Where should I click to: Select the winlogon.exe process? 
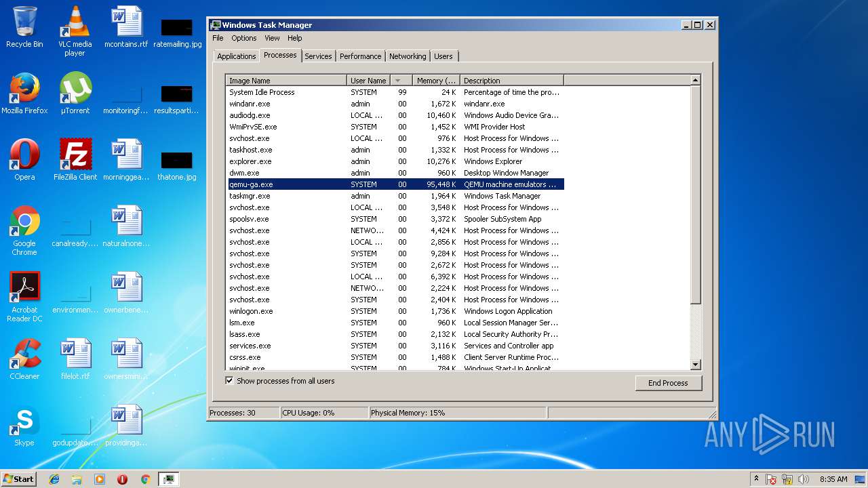tap(395, 311)
